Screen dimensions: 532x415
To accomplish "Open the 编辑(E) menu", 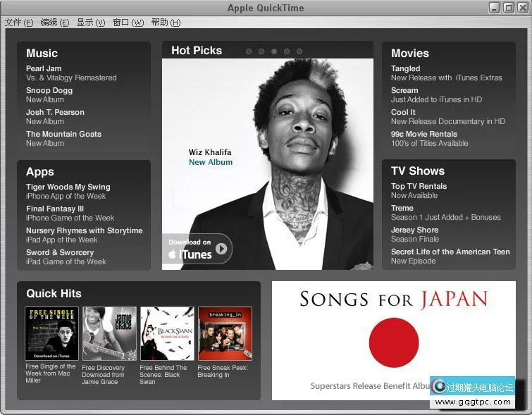I will pos(55,23).
